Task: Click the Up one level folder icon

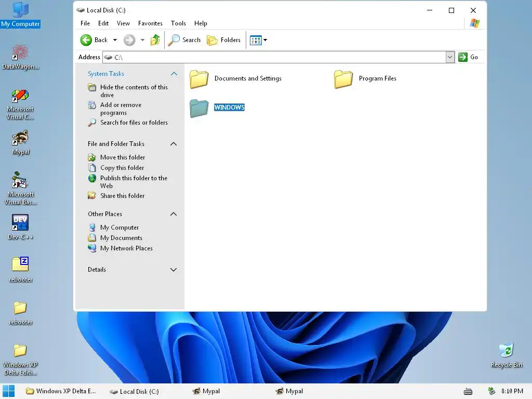Action: (155, 40)
